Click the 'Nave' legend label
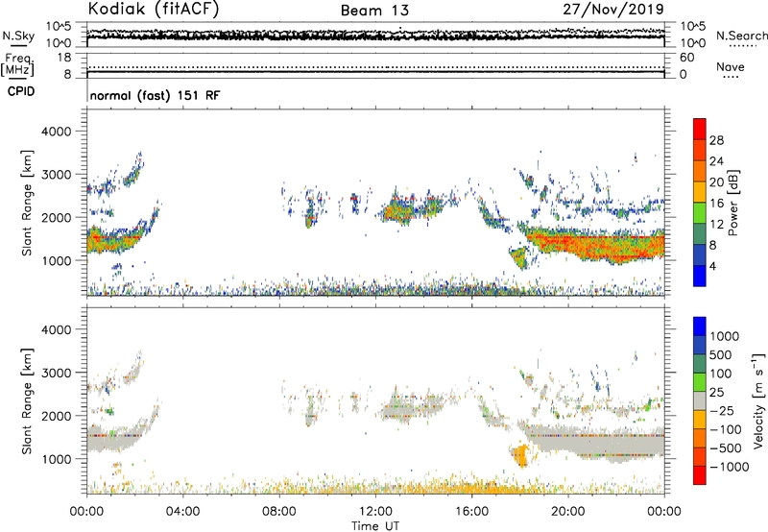Viewport: 768px width, 532px height. click(731, 66)
